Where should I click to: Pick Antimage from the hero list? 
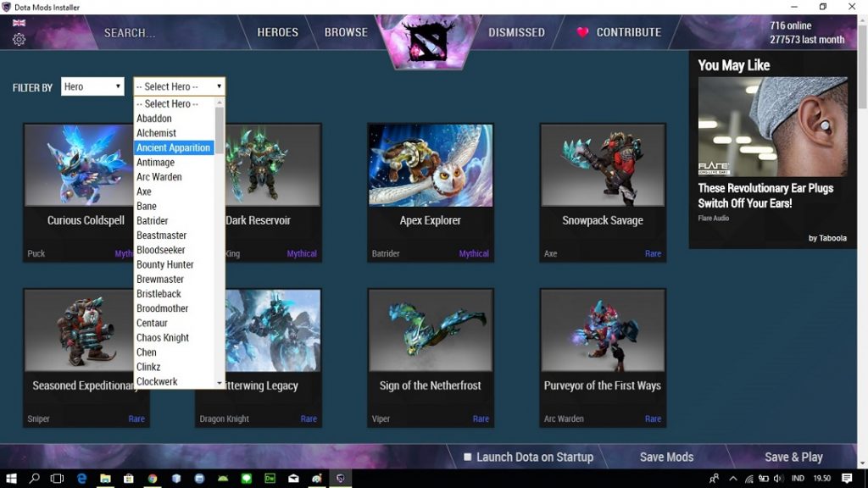click(x=174, y=162)
